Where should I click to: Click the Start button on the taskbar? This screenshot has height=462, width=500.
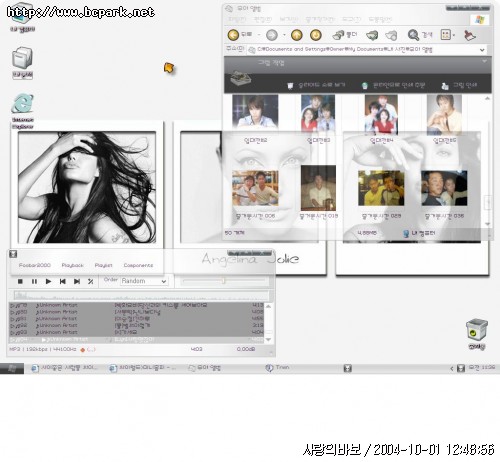(12, 368)
